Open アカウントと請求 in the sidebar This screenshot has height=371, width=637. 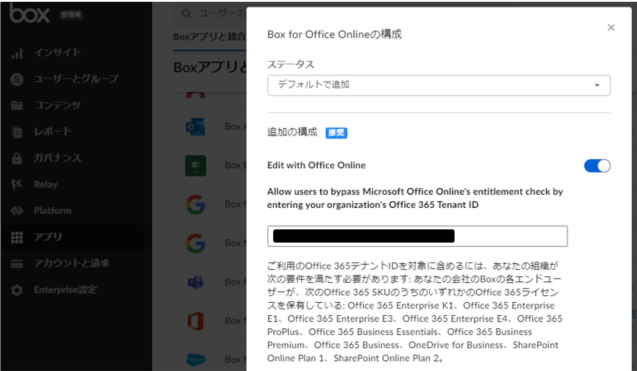[72, 263]
